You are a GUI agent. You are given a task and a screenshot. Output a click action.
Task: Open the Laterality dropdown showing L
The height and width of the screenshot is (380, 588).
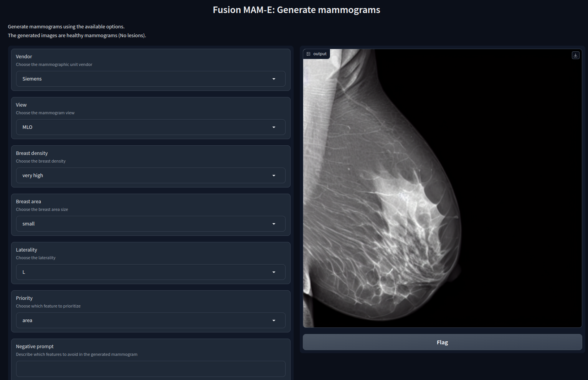pos(150,272)
